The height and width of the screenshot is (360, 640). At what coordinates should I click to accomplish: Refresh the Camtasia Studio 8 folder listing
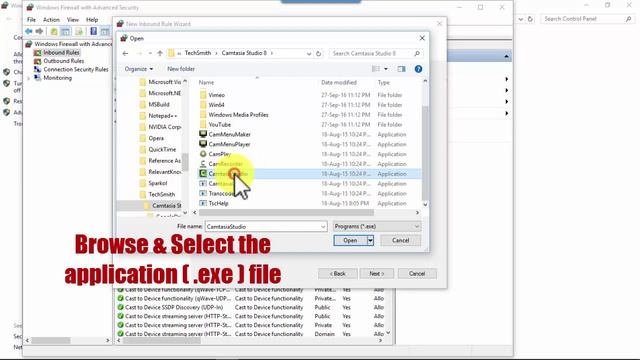pyautogui.click(x=318, y=53)
